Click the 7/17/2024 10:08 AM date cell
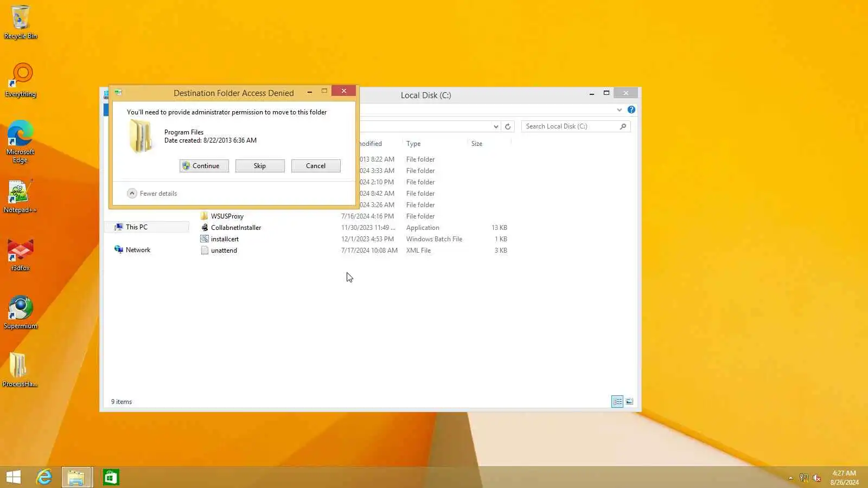Image resolution: width=868 pixels, height=488 pixels. point(369,251)
